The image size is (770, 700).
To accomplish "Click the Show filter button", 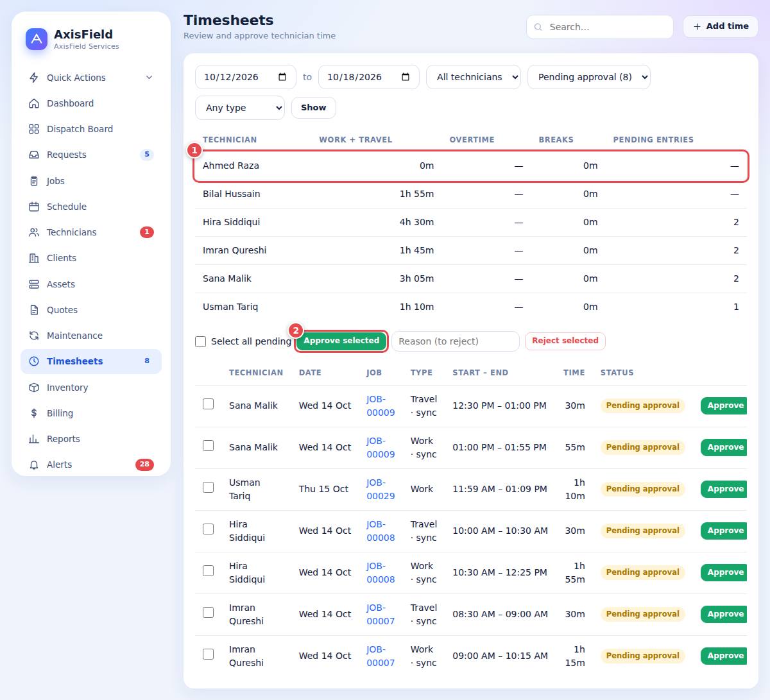I will [314, 108].
